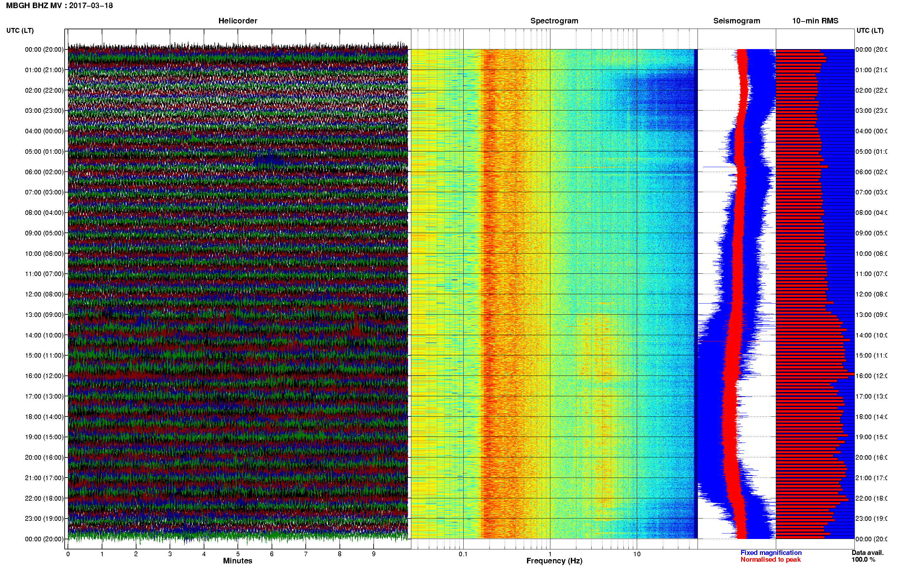This screenshot has height=578, width=924.
Task: Click the left time label '03:00 (23:00)'
Action: (44, 111)
